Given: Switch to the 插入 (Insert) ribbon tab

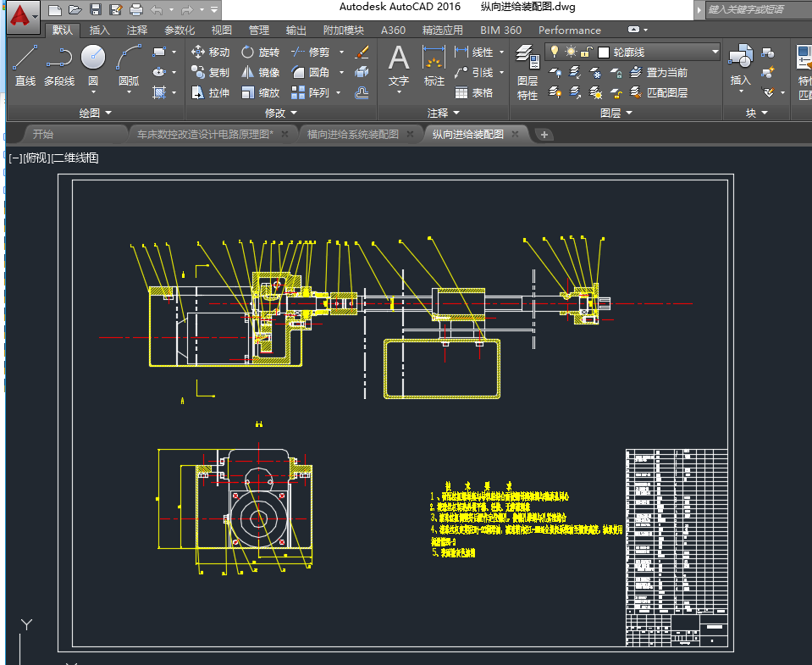Looking at the screenshot, I should click(x=99, y=30).
